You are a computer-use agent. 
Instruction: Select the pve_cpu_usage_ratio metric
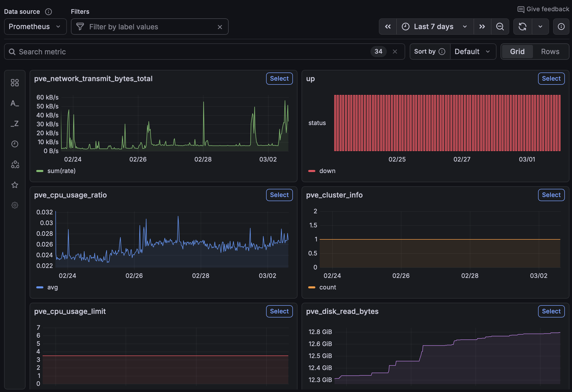coord(279,195)
